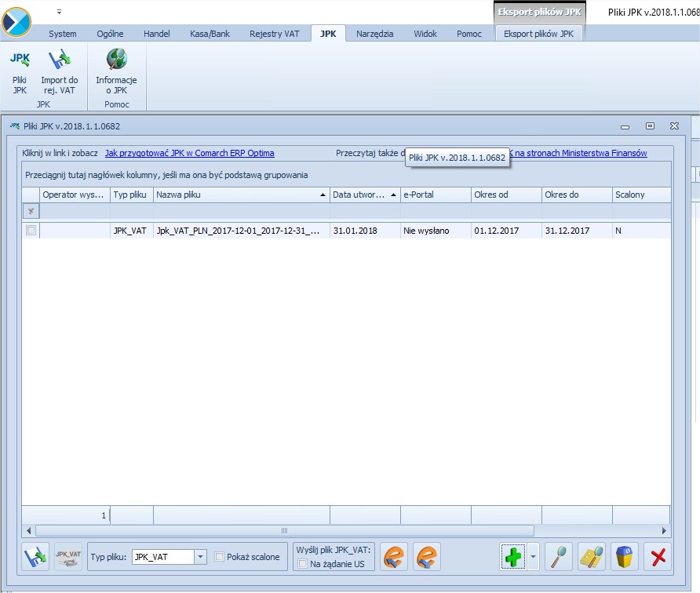Select file name Jpk_VAT_PLN_2017-12-01 cell
The image size is (700, 593).
coord(241,231)
